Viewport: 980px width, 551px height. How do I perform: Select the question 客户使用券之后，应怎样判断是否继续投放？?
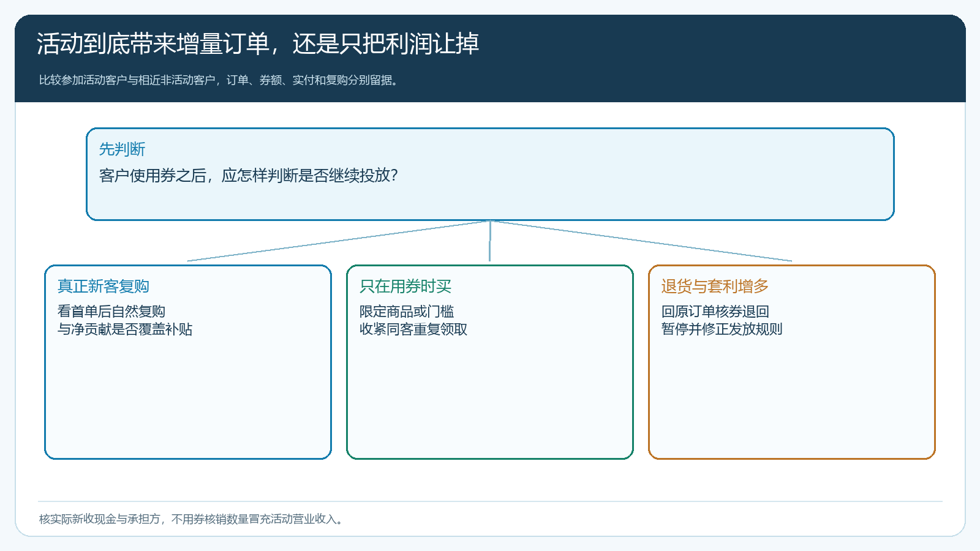coord(249,176)
